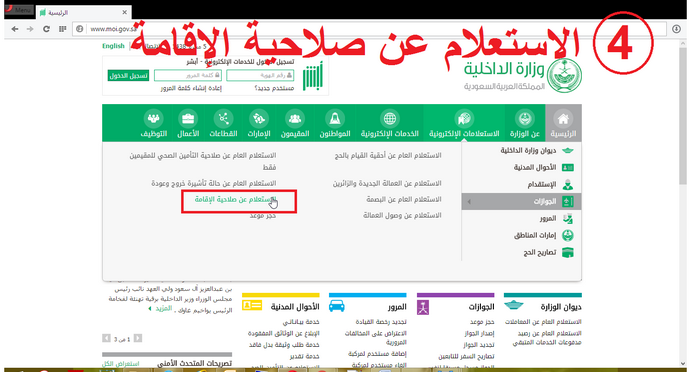Click the كلمة المرور password field
Screen dimensions: 691x372
point(188,76)
